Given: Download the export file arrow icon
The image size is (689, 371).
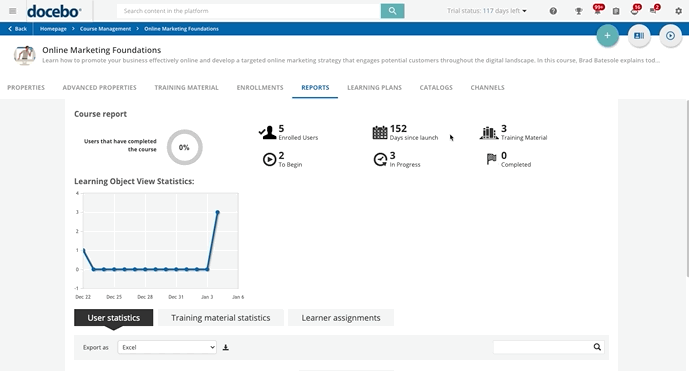Looking at the screenshot, I should (225, 347).
